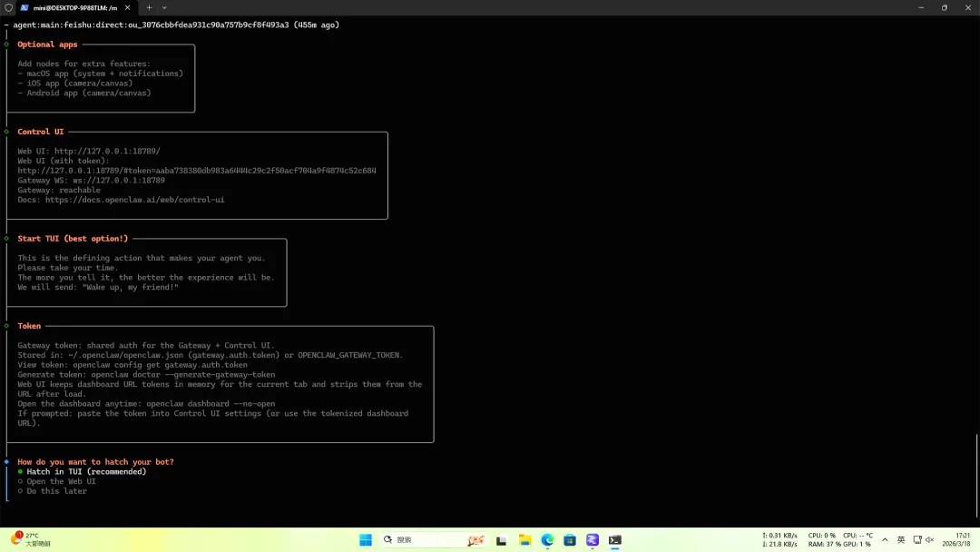Launch Microsoft Edge from taskbar

point(547,540)
